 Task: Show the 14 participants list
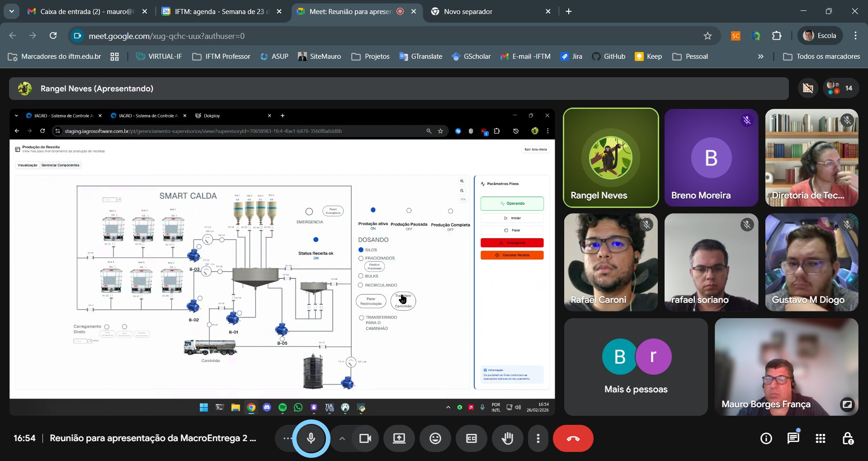pos(841,88)
